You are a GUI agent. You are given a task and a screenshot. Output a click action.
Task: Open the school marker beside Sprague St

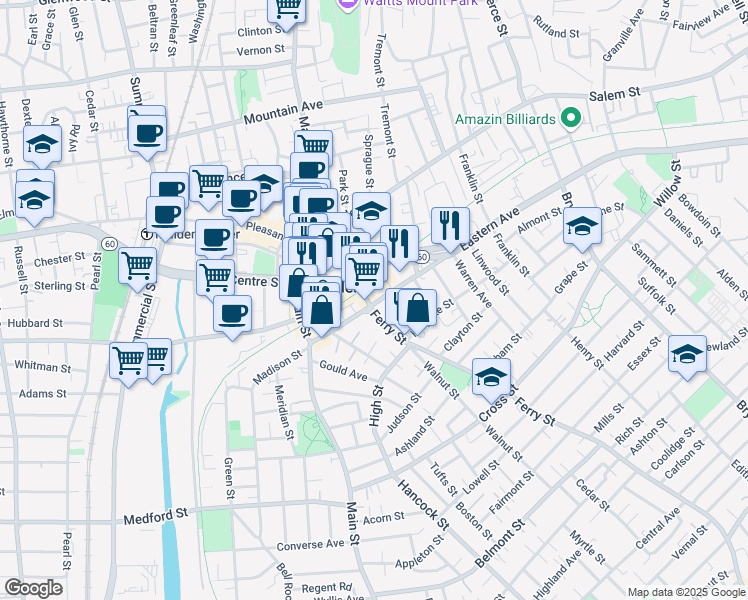click(372, 213)
